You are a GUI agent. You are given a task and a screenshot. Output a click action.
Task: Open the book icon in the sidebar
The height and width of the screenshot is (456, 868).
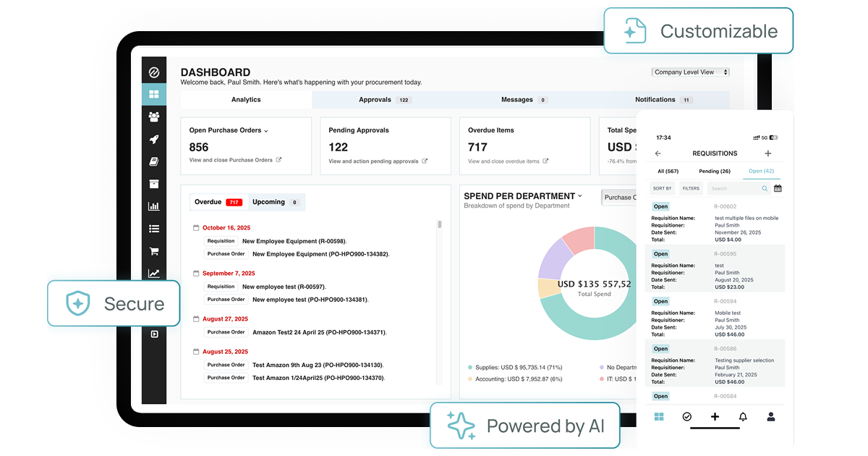[x=154, y=161]
